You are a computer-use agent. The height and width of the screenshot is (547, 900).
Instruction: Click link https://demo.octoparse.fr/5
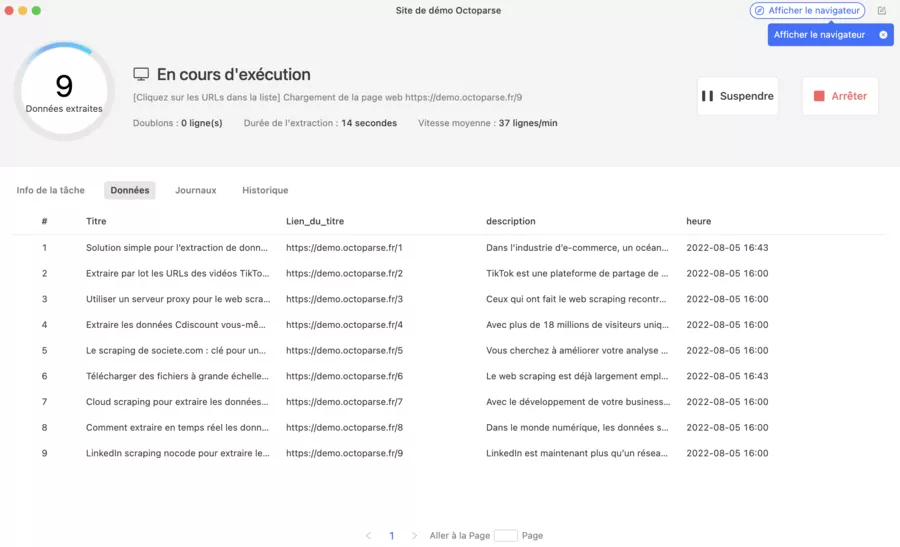click(x=344, y=350)
